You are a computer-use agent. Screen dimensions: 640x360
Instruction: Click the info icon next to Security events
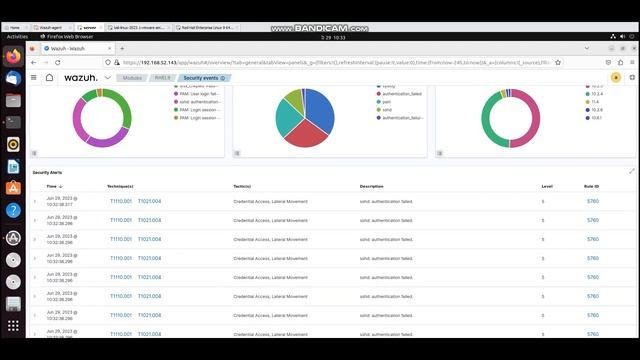point(223,78)
